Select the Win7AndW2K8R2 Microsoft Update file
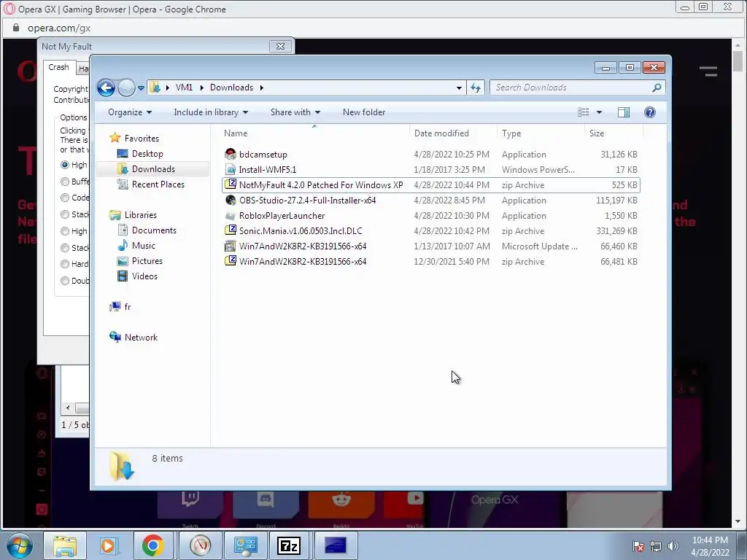The image size is (747, 560). [430, 246]
